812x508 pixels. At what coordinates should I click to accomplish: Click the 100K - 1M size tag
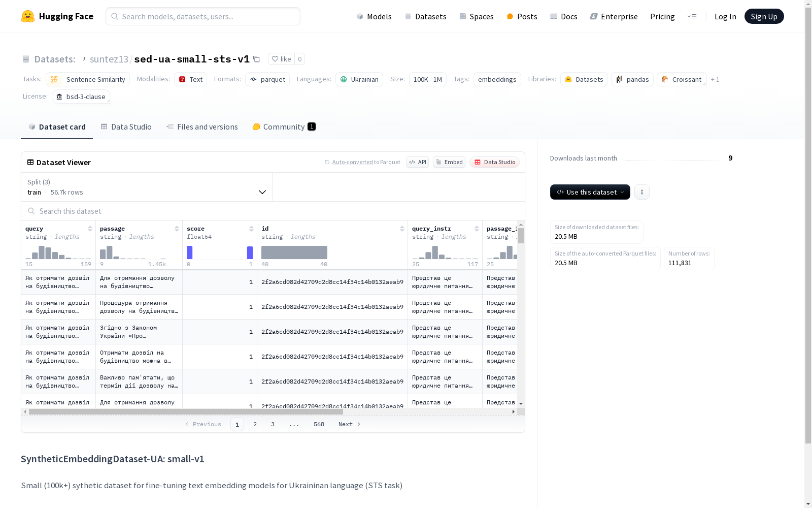(x=428, y=79)
